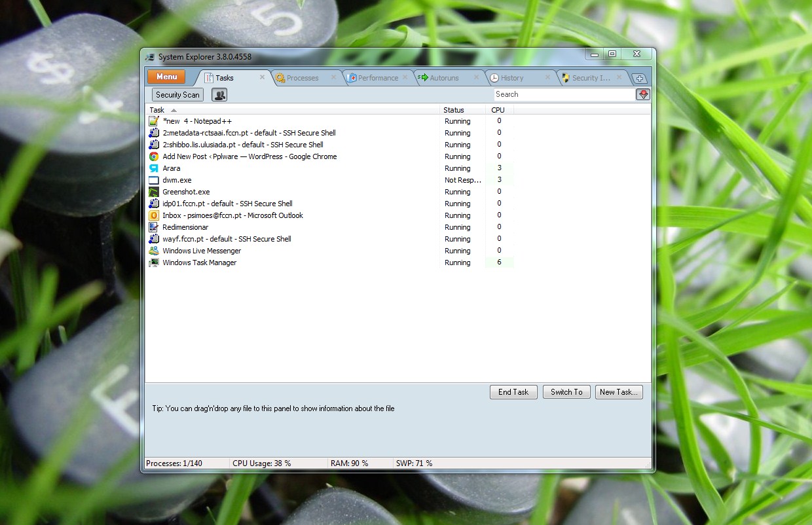Image resolution: width=812 pixels, height=525 pixels.
Task: Click the red arrow icon next to Search
Action: 642,94
